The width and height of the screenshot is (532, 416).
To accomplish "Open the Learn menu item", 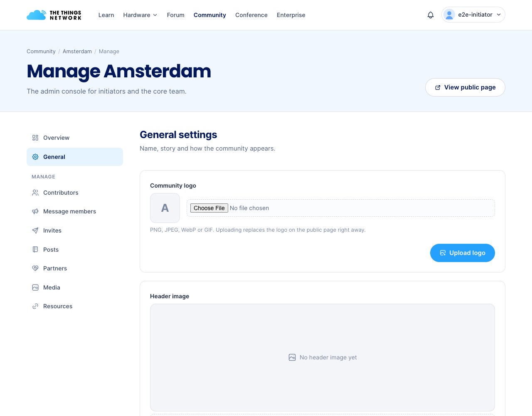I will pyautogui.click(x=106, y=15).
